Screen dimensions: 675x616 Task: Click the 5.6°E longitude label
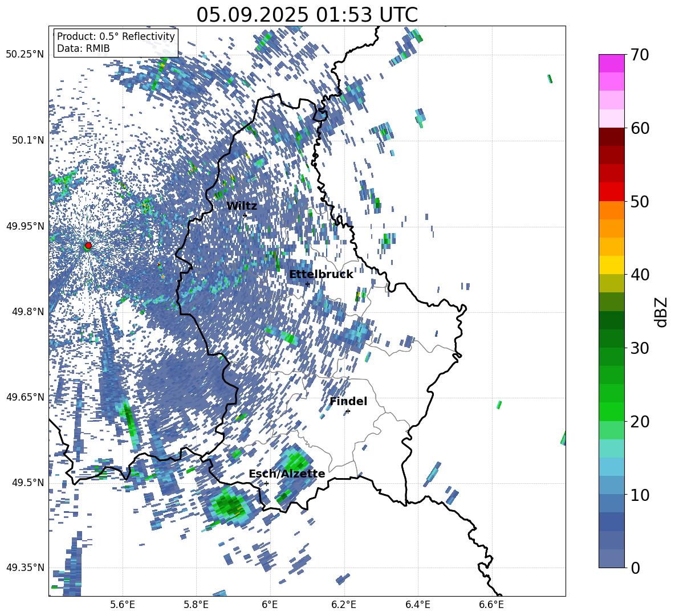tap(123, 605)
